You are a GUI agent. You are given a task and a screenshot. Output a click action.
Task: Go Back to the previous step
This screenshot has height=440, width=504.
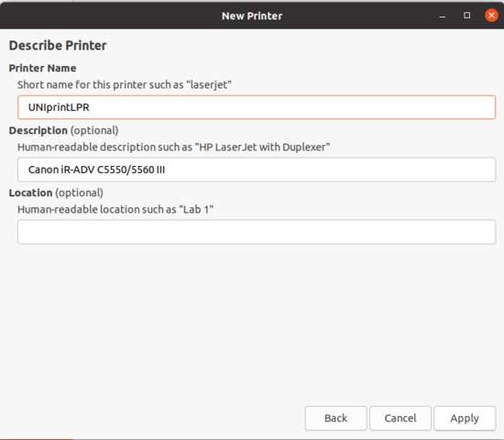coord(336,418)
